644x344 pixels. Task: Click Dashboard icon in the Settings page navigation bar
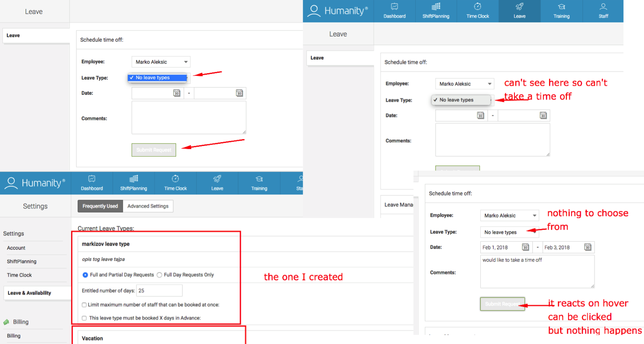tap(92, 178)
